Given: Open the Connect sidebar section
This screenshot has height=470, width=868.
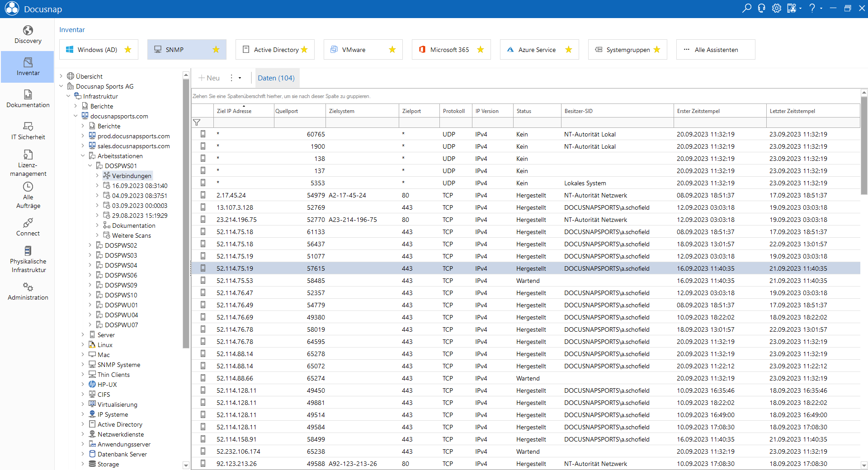Looking at the screenshot, I should pos(28,227).
